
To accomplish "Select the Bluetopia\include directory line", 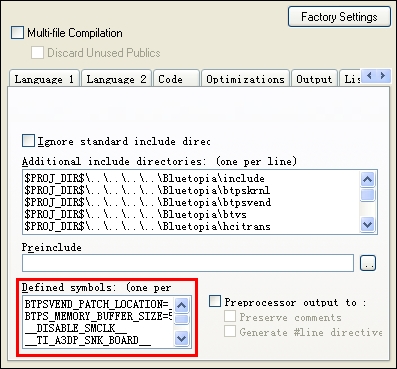I will (145, 178).
